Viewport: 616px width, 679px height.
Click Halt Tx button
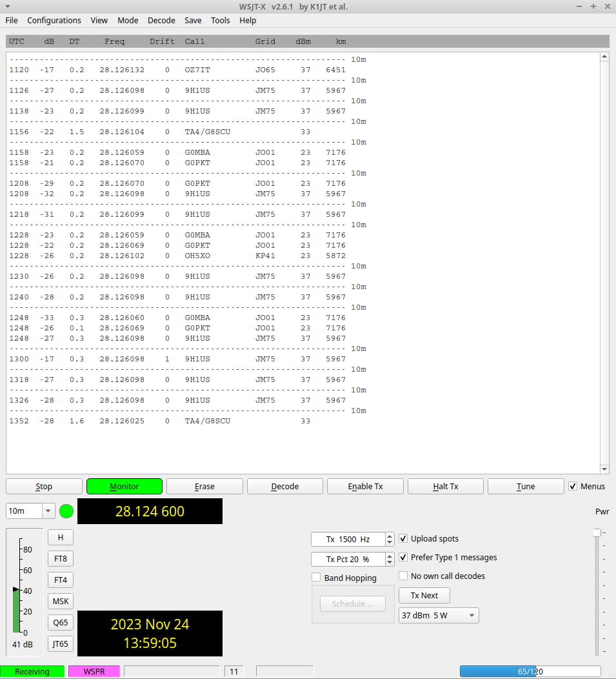click(446, 486)
